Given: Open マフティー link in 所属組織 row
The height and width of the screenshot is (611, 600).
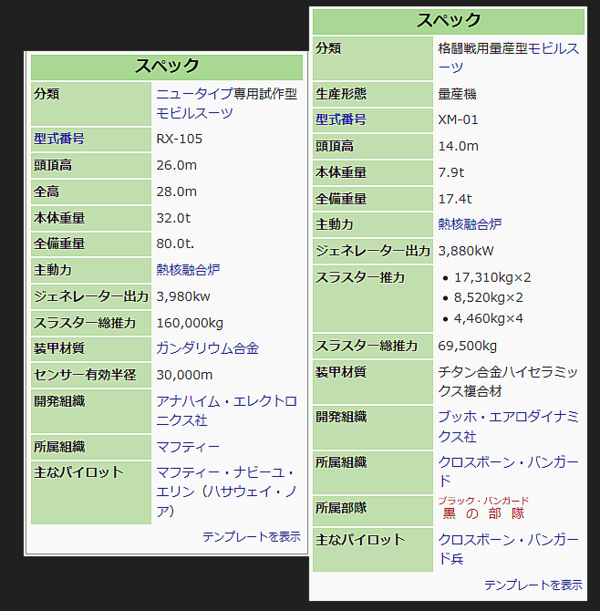Looking at the screenshot, I should tap(188, 446).
